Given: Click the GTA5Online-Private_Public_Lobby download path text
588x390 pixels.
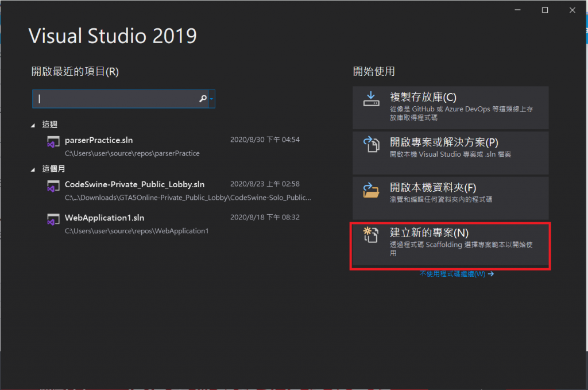Looking at the screenshot, I should pos(188,198).
